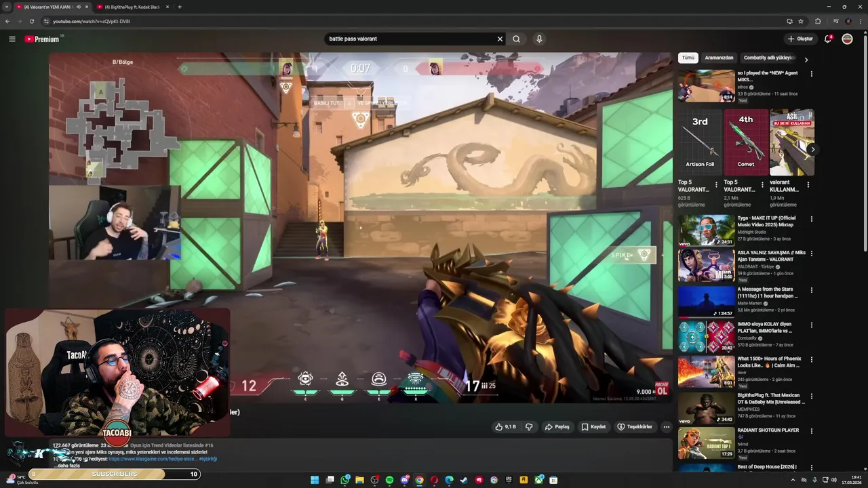Open the Artisan Foil 3rd short thumbnail
This screenshot has height=488, width=868.
coord(700,142)
